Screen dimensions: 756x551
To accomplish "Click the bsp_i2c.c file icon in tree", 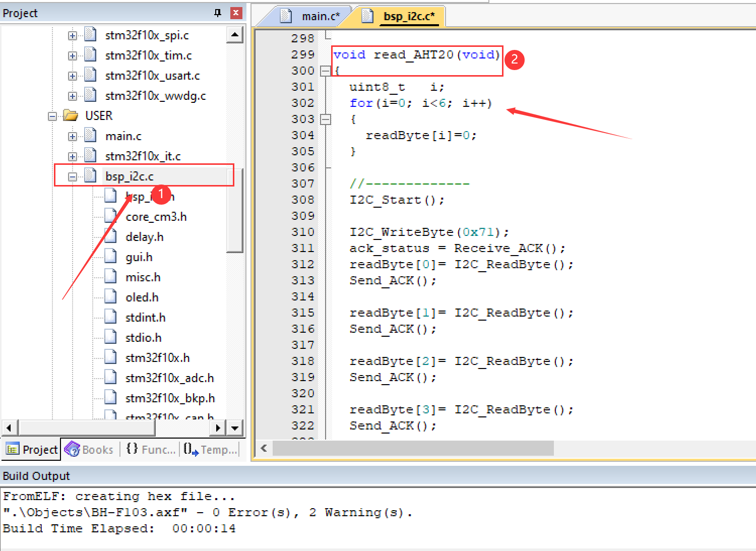I will (x=91, y=175).
